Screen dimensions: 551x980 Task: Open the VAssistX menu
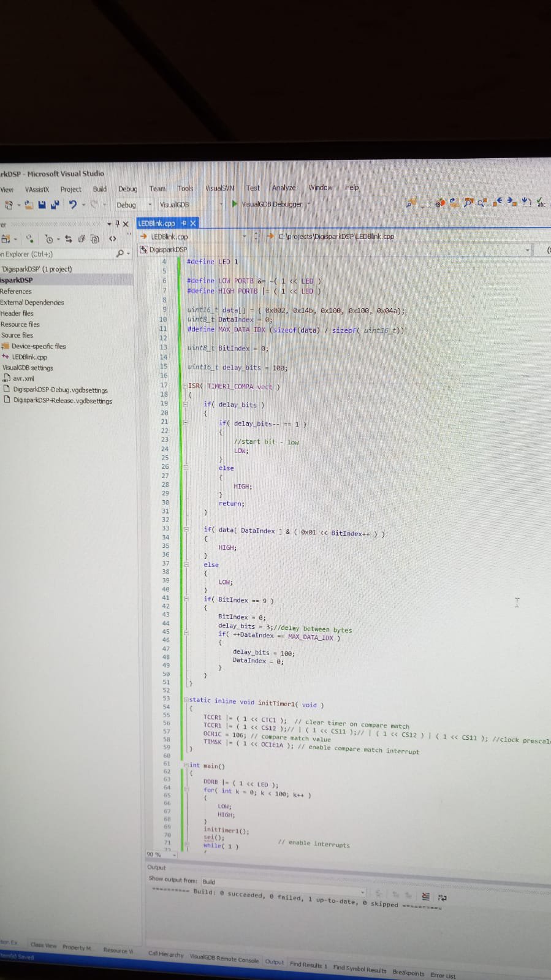click(x=37, y=189)
